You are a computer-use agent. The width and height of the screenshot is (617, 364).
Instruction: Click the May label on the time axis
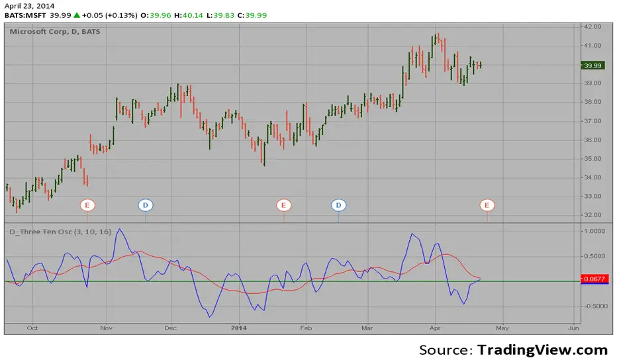pos(502,328)
